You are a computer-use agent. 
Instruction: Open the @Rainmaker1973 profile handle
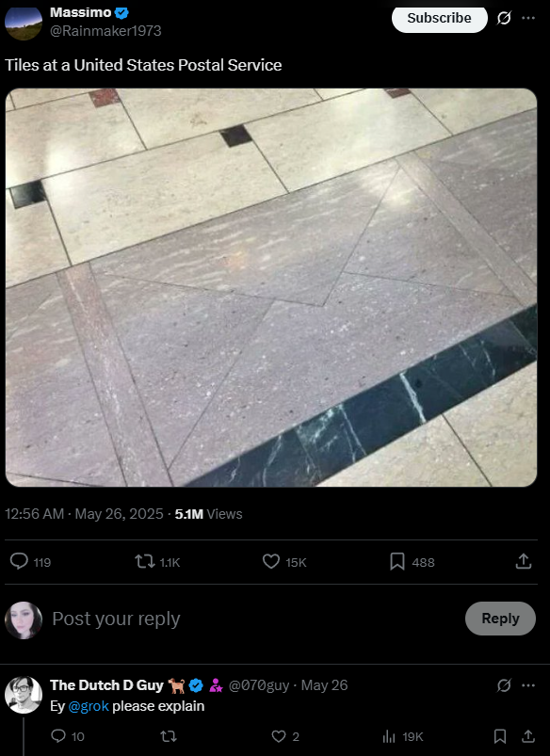coord(105,31)
